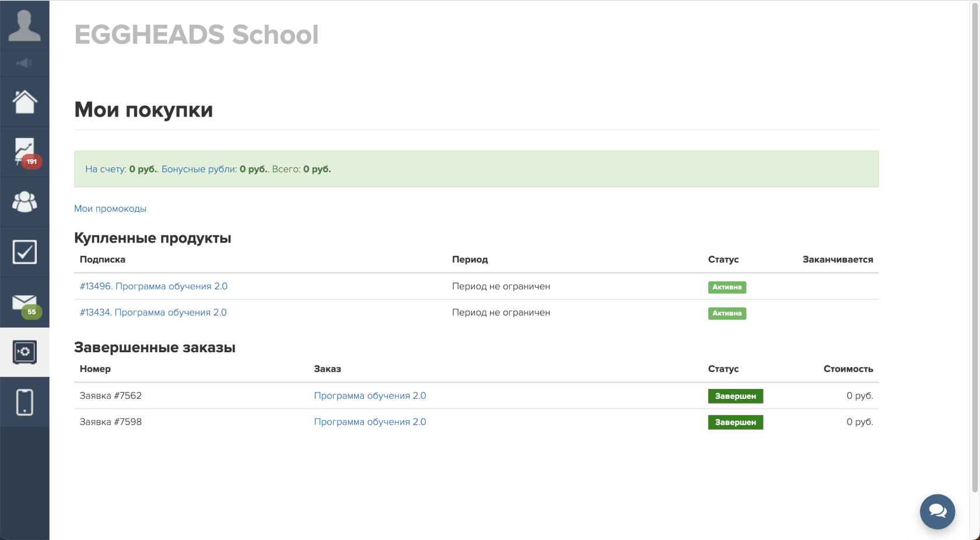Click the Завершен badge for Заявка #7562
The image size is (980, 540).
pos(736,396)
